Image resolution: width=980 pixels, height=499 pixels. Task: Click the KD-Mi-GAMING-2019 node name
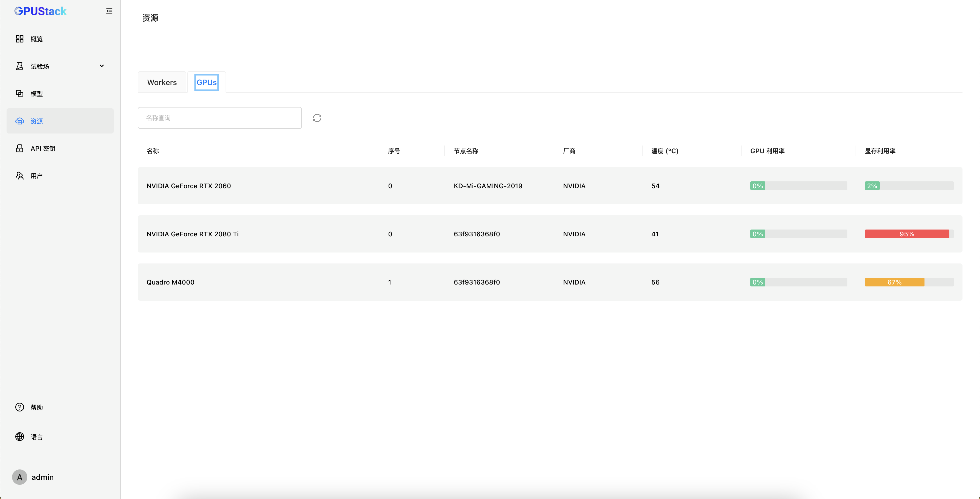[488, 186]
